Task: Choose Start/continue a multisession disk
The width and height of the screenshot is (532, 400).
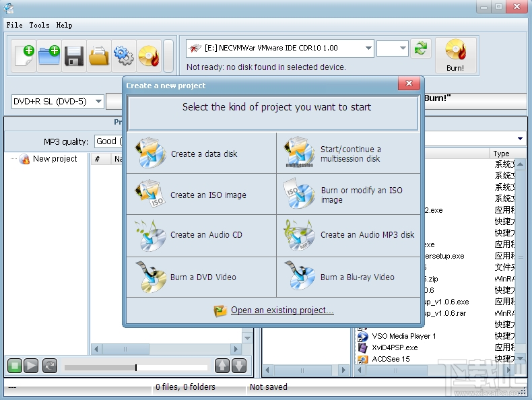Action: (x=348, y=154)
